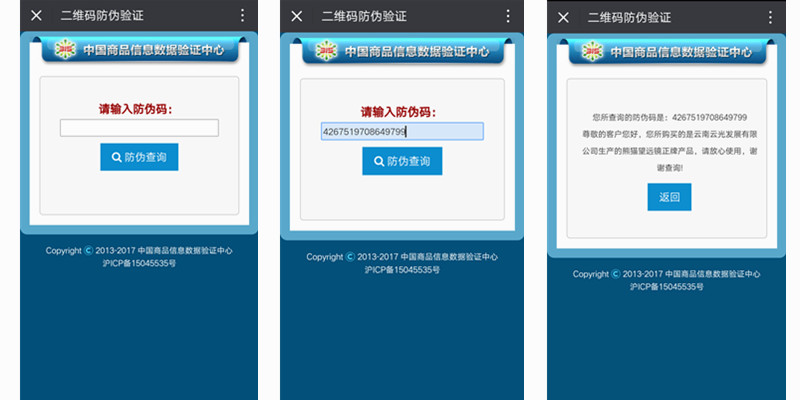Screen dimensions: 800x400
Task: Click magnifier icon in button under entered code
Action: pos(379,161)
